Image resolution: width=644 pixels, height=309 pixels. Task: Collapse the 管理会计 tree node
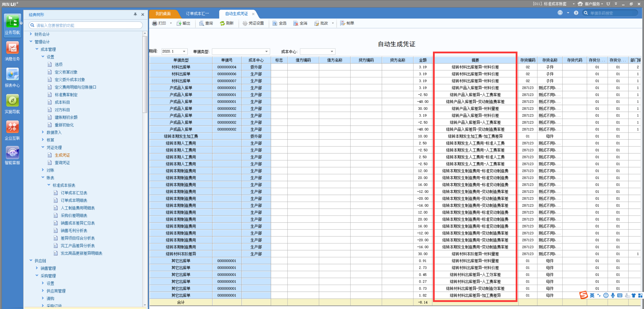[x=31, y=42]
